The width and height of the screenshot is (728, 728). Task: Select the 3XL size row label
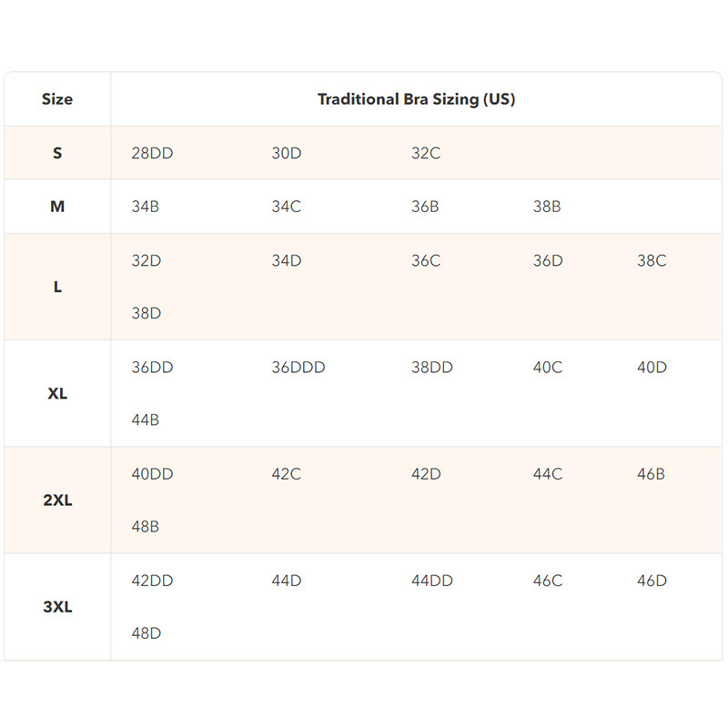pyautogui.click(x=57, y=607)
